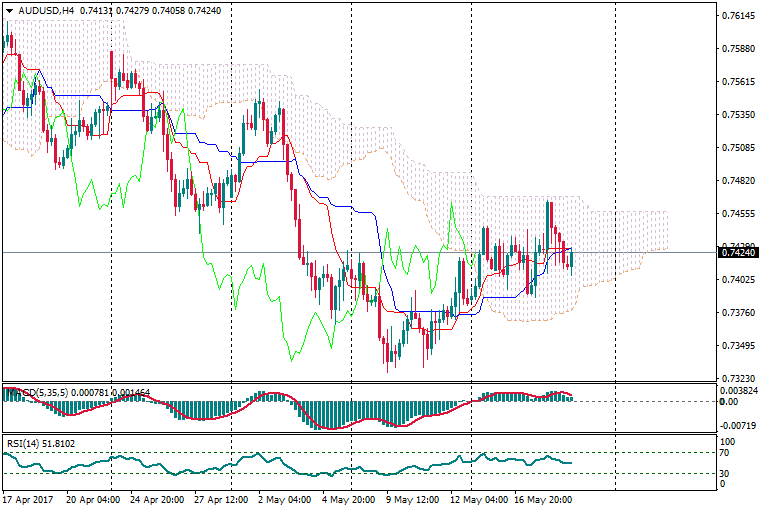Click the 0.73230 price level on axis
This screenshot has height=511, width=759.
[x=736, y=379]
